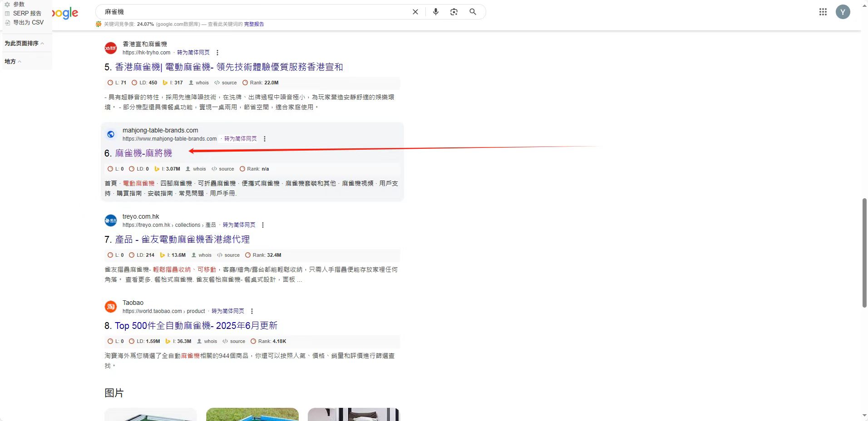The width and height of the screenshot is (868, 421).
Task: Choose 导出为 CSV
Action: pos(28,22)
